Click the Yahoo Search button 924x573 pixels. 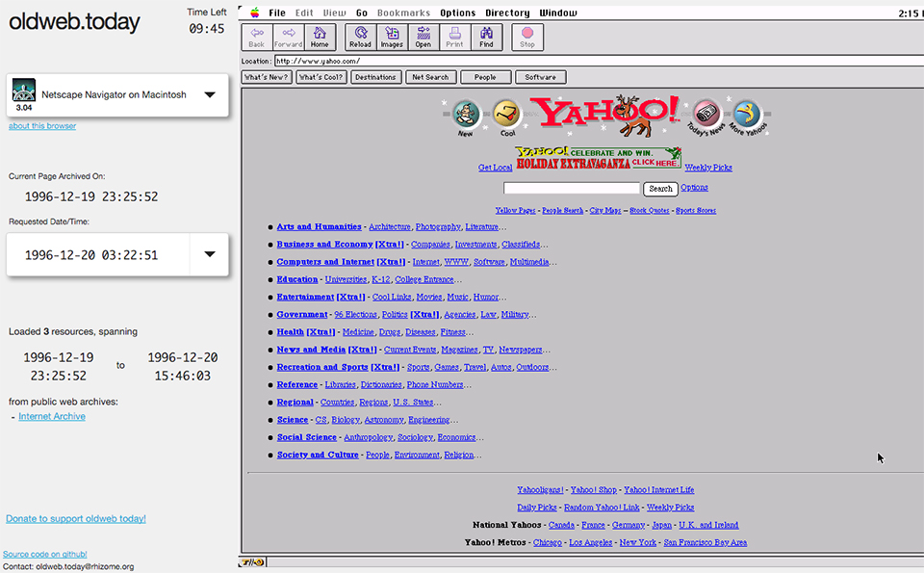(660, 189)
